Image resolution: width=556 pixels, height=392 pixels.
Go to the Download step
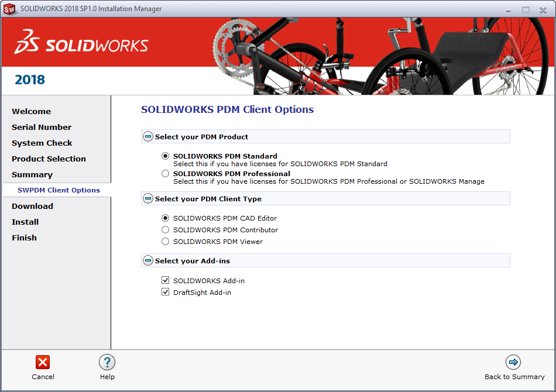pos(32,207)
